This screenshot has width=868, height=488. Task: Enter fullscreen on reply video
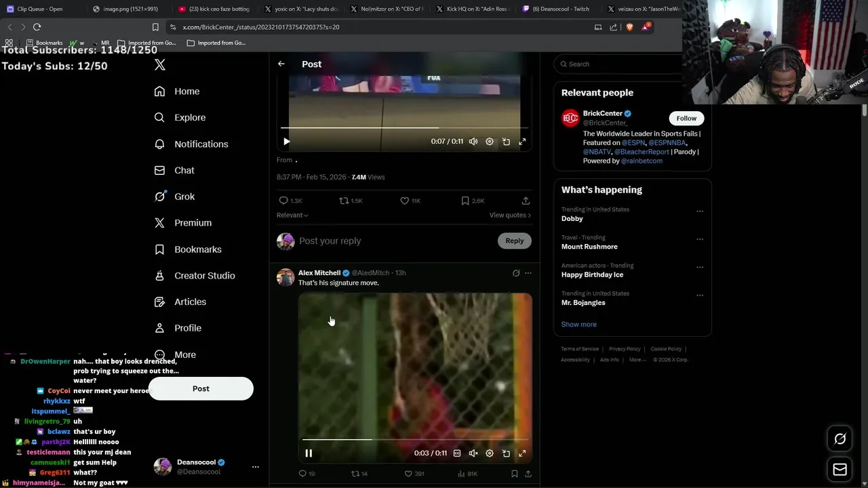point(522,453)
